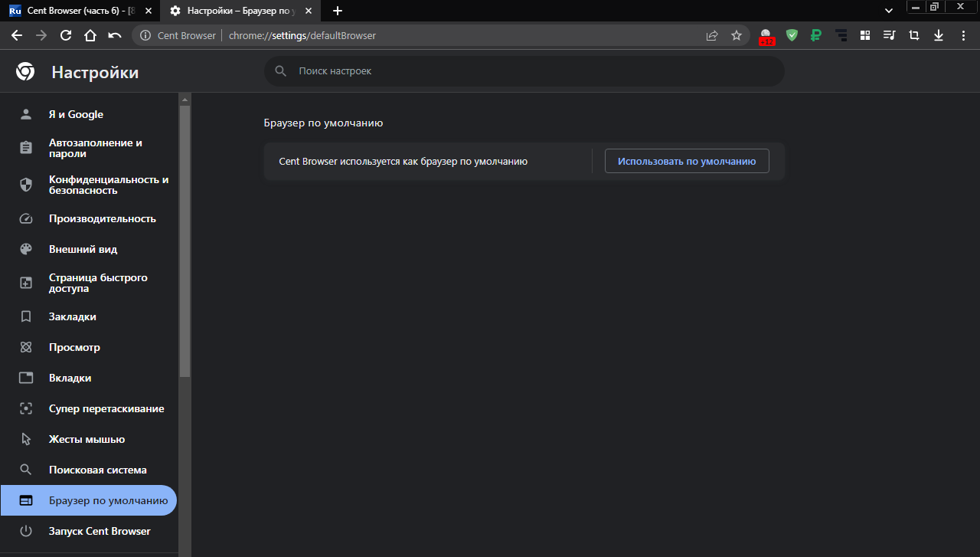Image resolution: width=980 pixels, height=557 pixels.
Task: Open Я и Google settings section
Action: (x=89, y=114)
